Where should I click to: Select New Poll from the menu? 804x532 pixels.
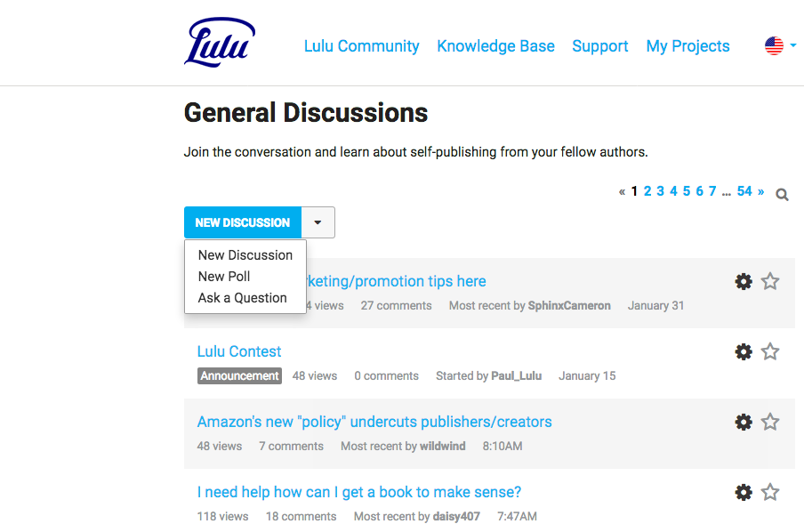tap(224, 277)
